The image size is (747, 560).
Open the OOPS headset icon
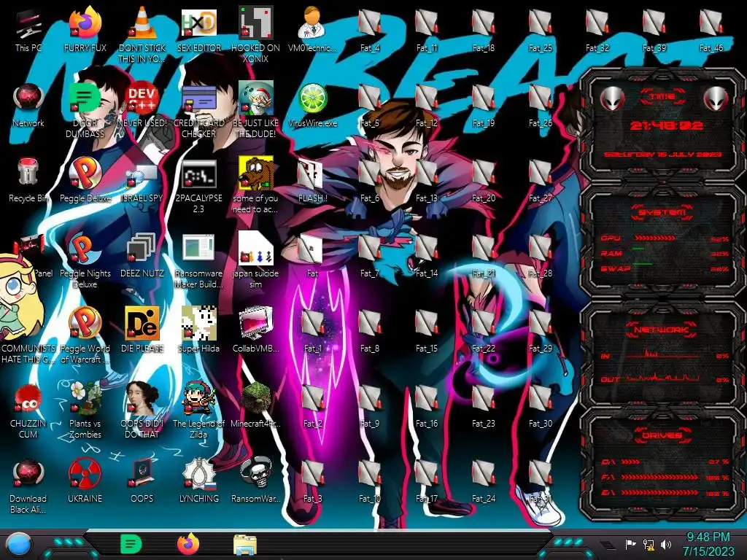click(x=142, y=474)
